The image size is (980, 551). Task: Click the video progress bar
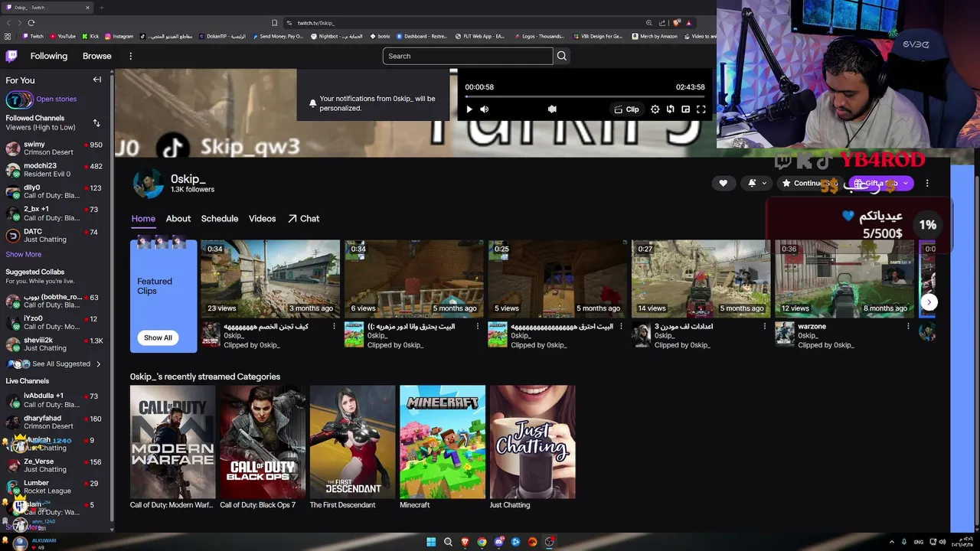point(585,96)
